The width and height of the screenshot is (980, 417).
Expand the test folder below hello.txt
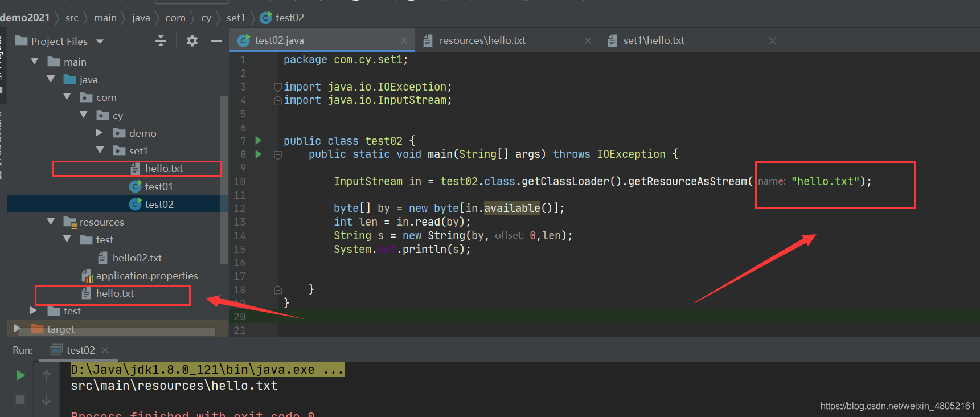click(x=34, y=310)
